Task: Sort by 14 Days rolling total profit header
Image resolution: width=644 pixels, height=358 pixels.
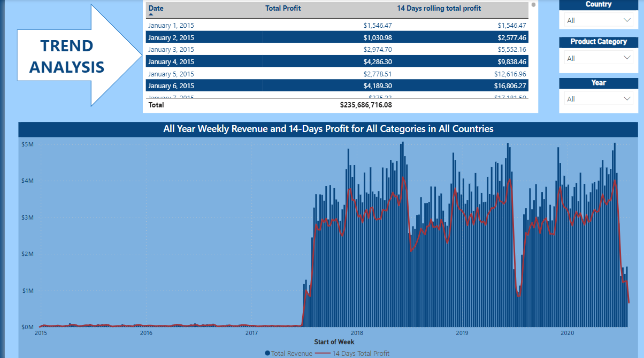Action: tap(439, 8)
